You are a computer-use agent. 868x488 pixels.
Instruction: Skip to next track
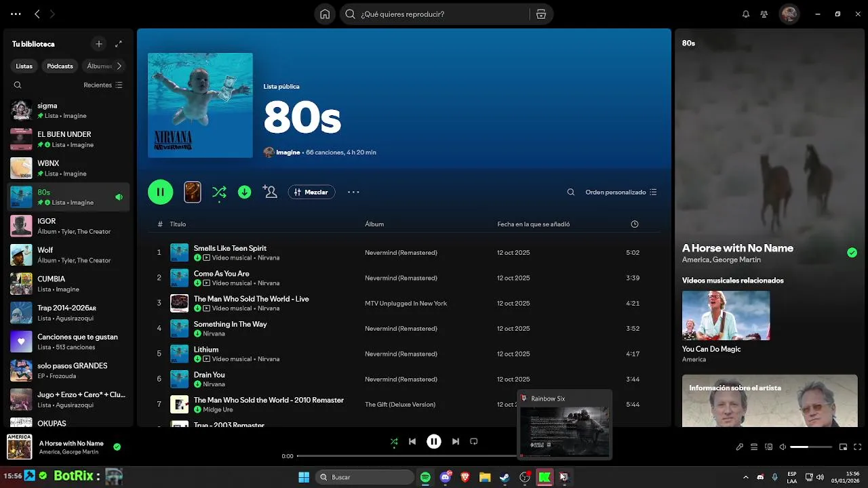456,441
